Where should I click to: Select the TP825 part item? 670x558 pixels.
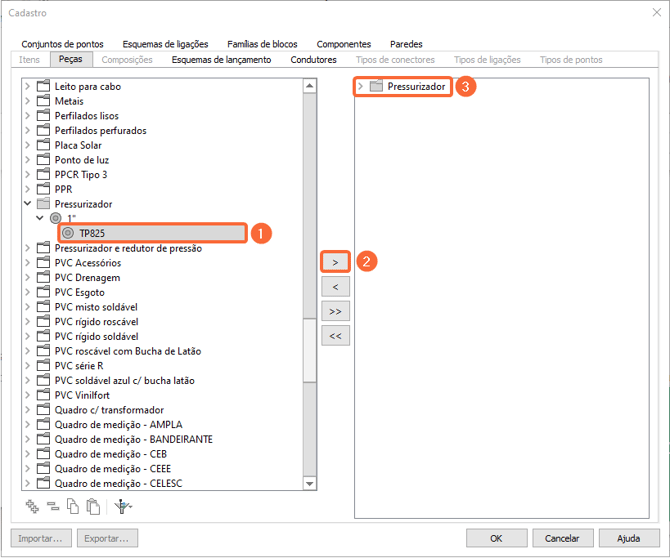92,233
